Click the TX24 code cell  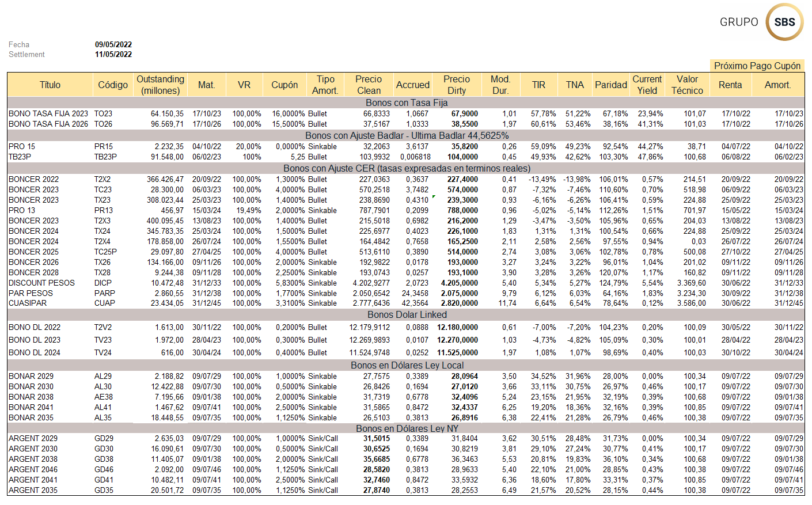[103, 231]
